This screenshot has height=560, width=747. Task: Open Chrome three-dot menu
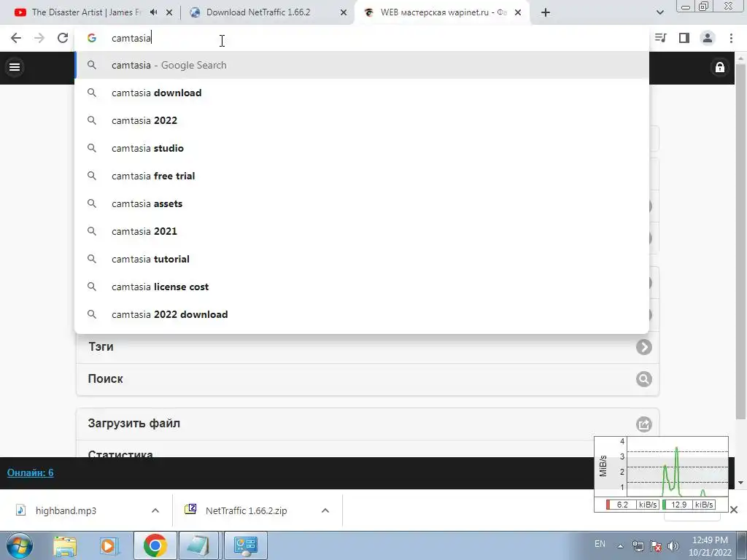731,38
